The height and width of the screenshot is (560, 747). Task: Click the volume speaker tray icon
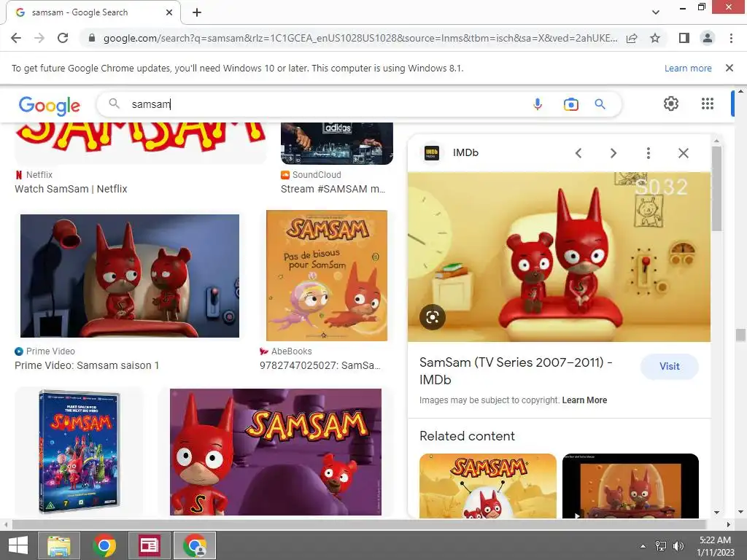[x=678, y=546]
